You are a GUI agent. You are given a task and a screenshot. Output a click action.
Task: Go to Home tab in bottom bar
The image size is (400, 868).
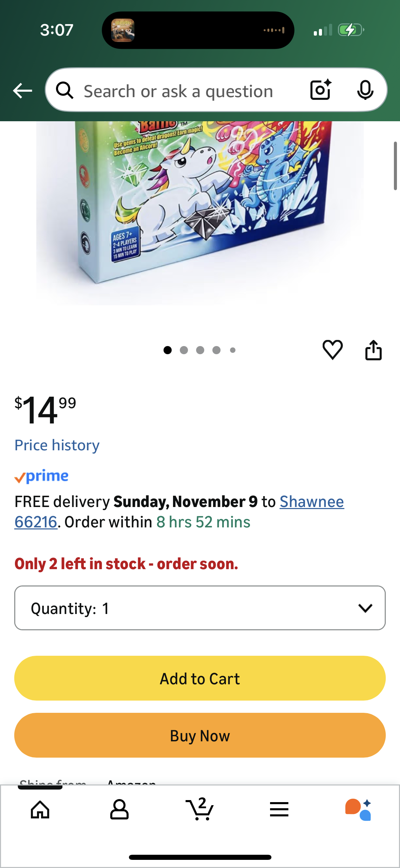(x=40, y=810)
